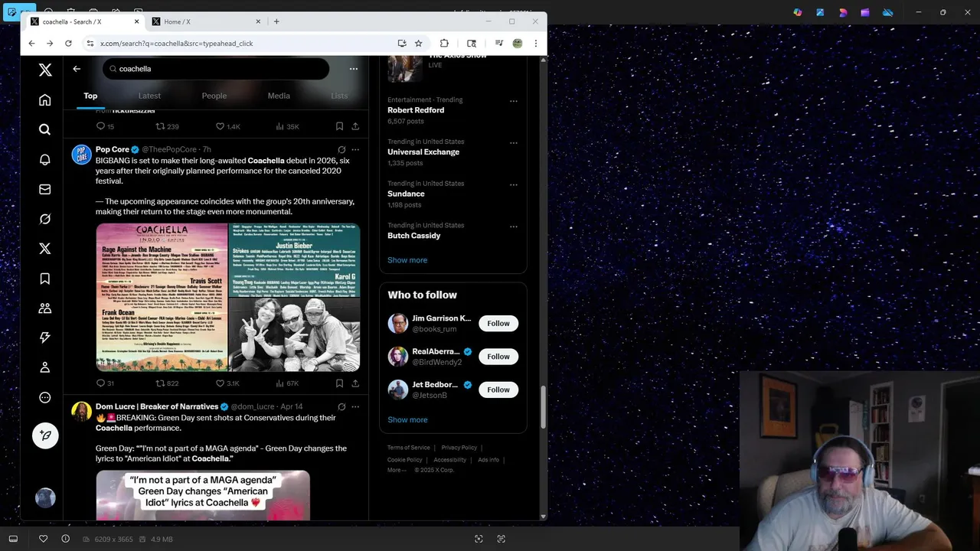Screen dimensions: 980x551
Task: Open more menu on Dom Lucre post
Action: pos(355,407)
